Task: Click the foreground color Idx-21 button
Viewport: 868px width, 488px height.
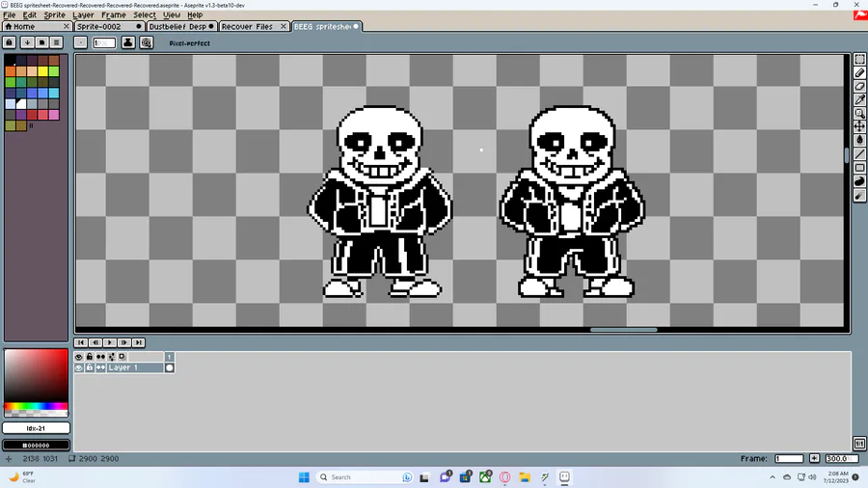Action: (36, 428)
